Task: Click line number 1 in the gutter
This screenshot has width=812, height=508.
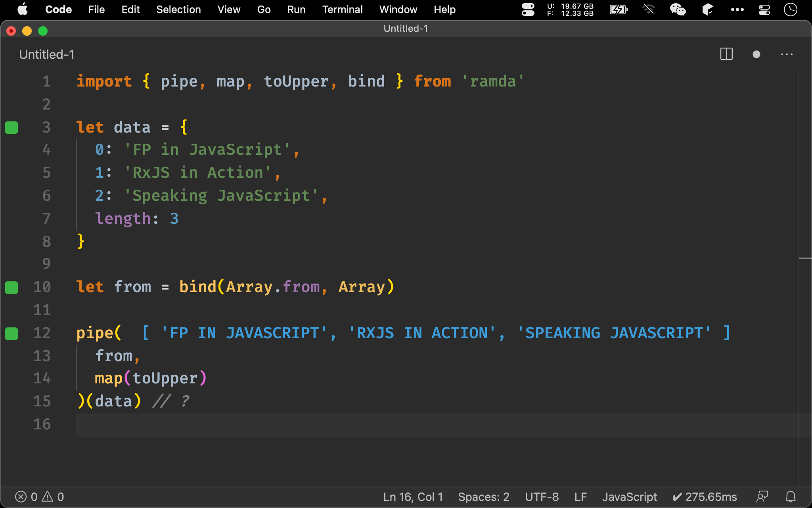Action: point(46,81)
